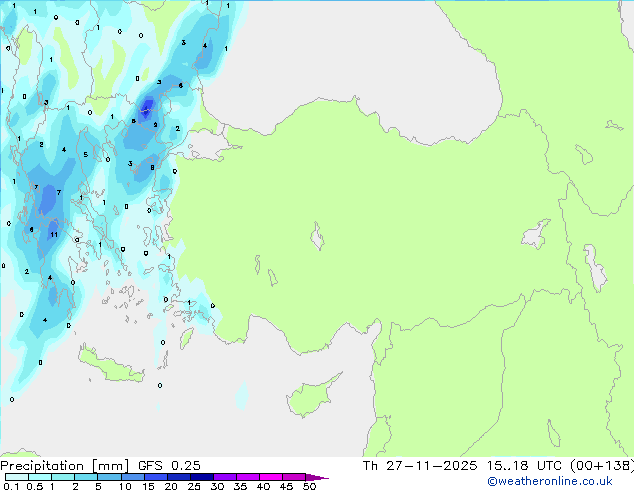Click the 10–15 mm blue legend swatch
634x490 pixels.
click(132, 477)
